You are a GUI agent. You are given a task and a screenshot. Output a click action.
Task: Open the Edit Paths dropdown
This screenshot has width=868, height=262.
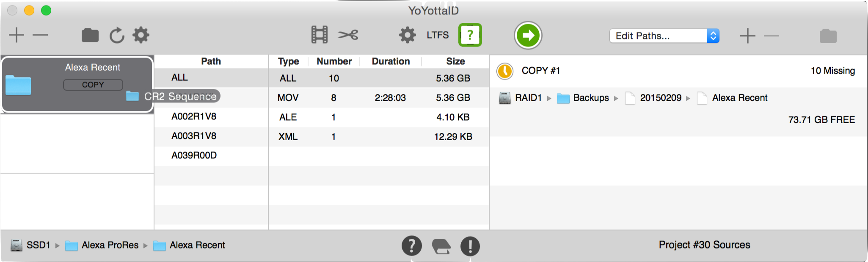664,36
